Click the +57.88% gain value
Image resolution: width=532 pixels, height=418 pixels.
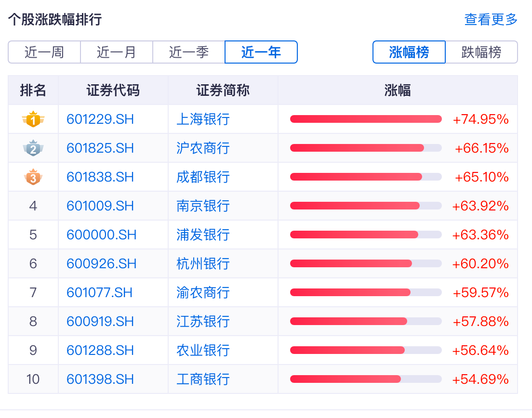coord(480,321)
